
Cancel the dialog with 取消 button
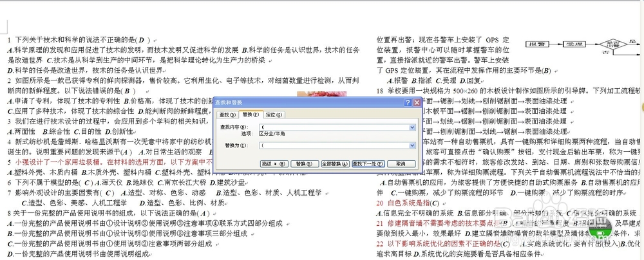pyautogui.click(x=401, y=163)
